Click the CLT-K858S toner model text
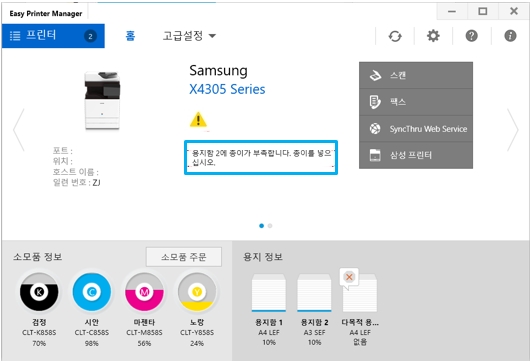 point(39,333)
